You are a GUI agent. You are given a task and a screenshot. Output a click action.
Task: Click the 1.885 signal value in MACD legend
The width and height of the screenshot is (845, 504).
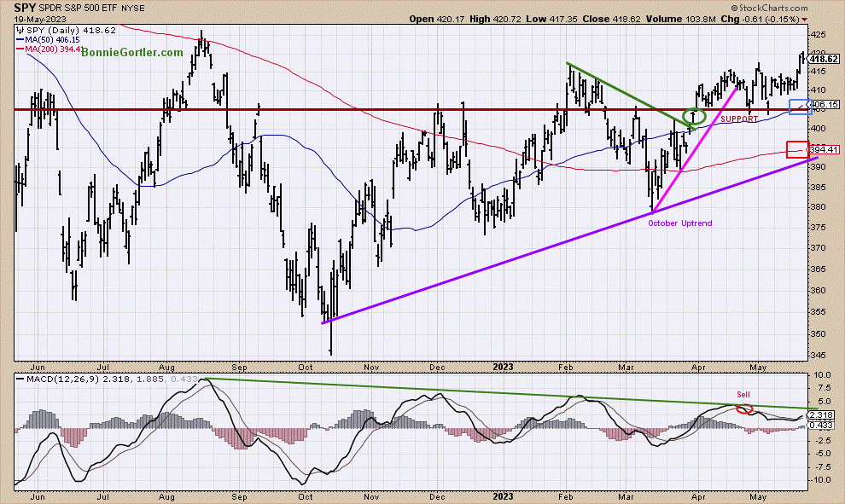(x=150, y=379)
